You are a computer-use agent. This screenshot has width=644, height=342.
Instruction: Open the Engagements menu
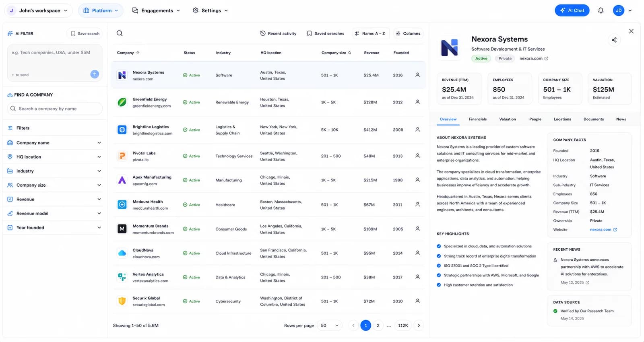click(x=156, y=10)
